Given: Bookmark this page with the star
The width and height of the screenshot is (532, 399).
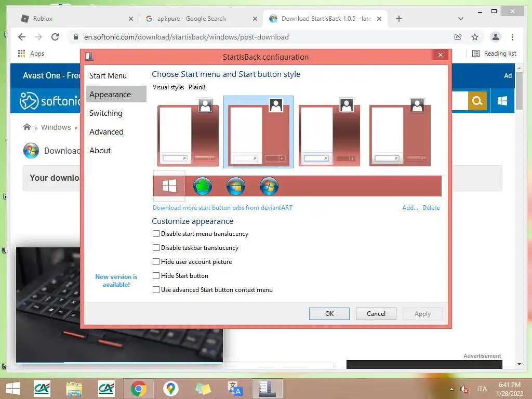Looking at the screenshot, I should [475, 37].
